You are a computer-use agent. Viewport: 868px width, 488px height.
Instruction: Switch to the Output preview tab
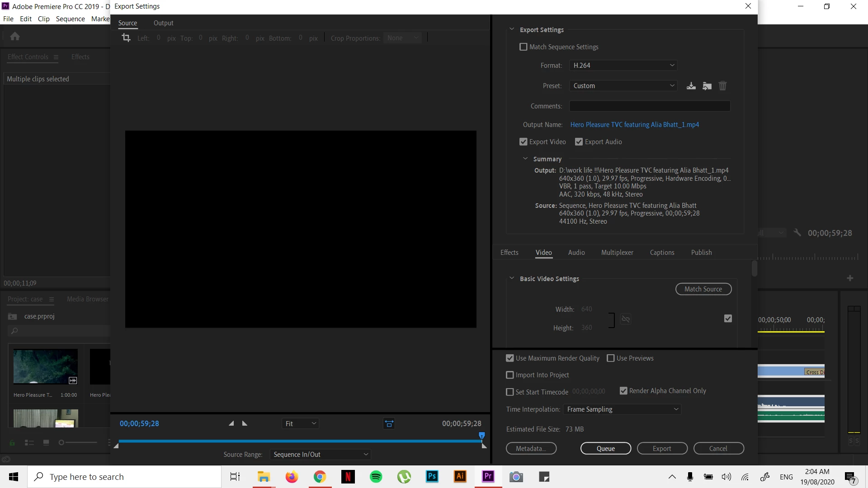pos(163,23)
